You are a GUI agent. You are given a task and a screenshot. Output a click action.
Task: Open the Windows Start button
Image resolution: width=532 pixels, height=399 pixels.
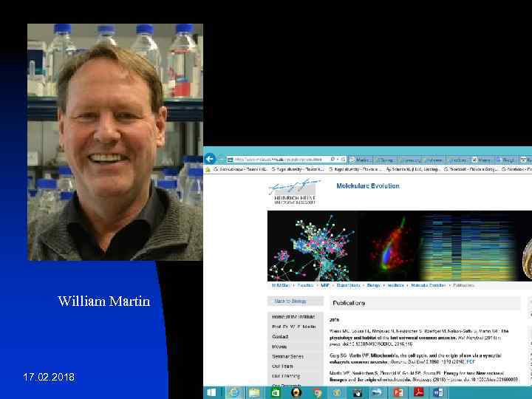211,392
